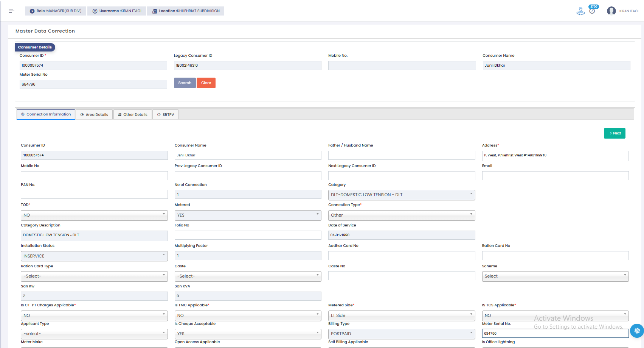644x348 pixels.
Task: Go to the Next step
Action: (x=615, y=133)
